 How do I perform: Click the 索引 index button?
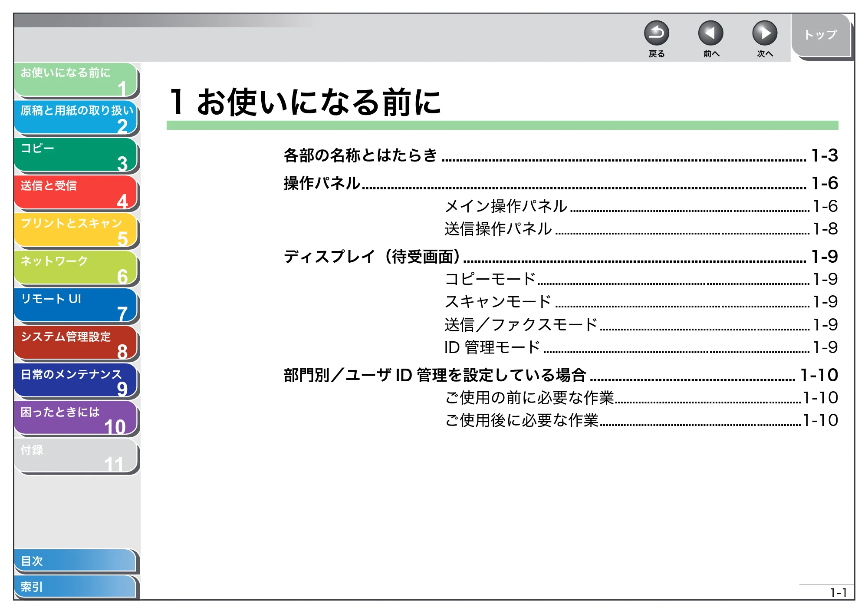[x=75, y=587]
